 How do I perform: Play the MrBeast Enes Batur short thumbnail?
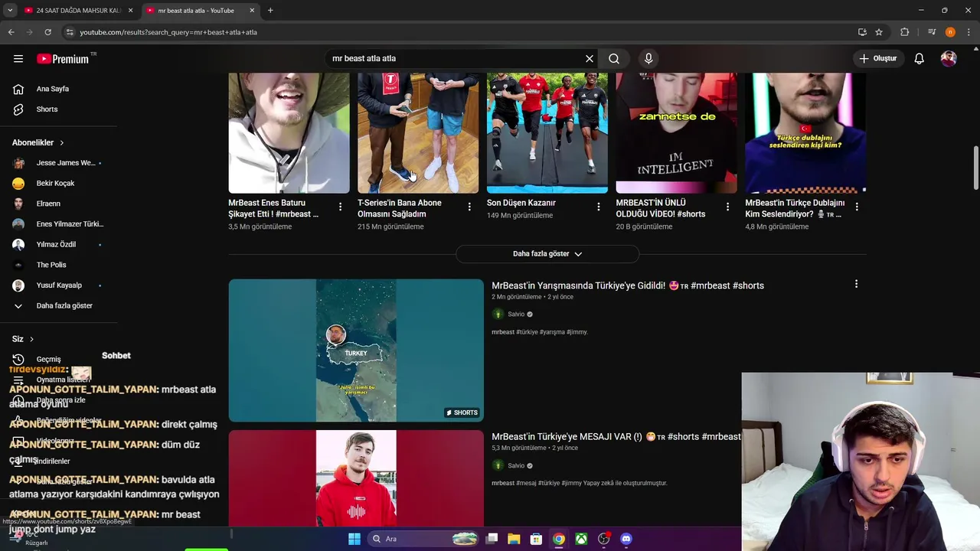tap(289, 132)
